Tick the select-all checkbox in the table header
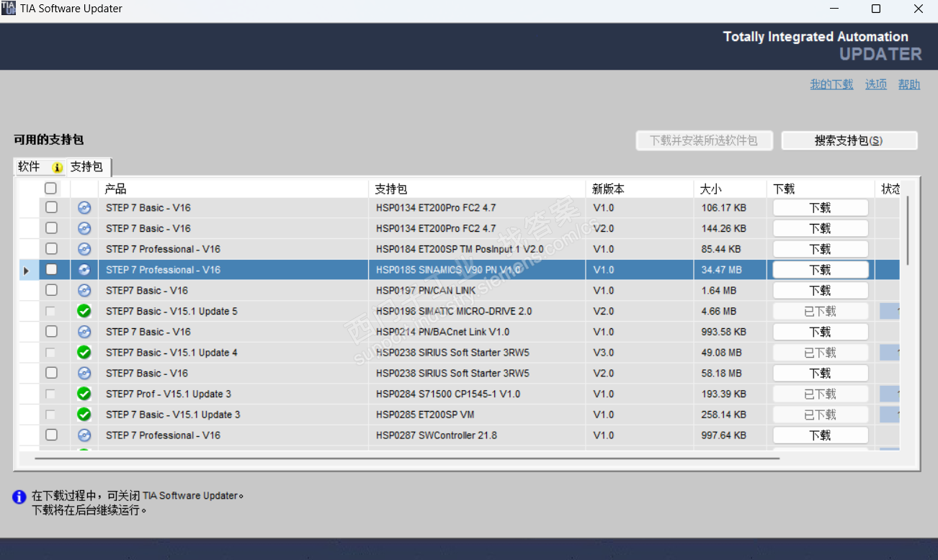 pos(50,189)
